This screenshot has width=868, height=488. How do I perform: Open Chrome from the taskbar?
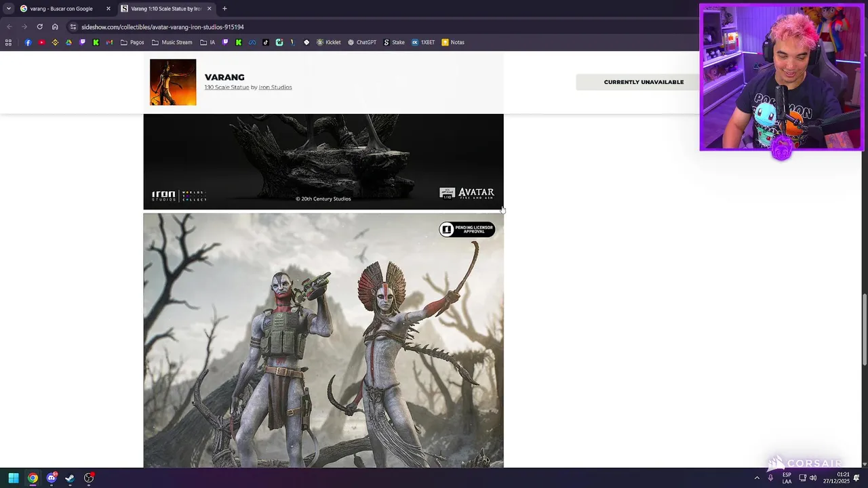click(33, 478)
